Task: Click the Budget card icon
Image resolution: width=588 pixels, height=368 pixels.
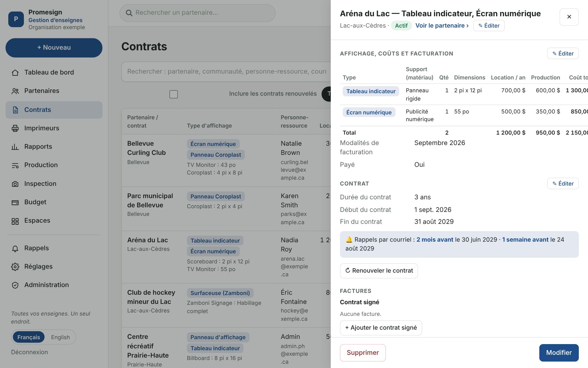Action: [15, 202]
